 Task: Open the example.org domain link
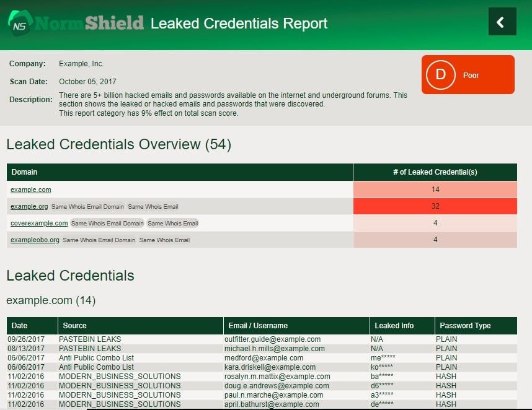[x=29, y=206]
